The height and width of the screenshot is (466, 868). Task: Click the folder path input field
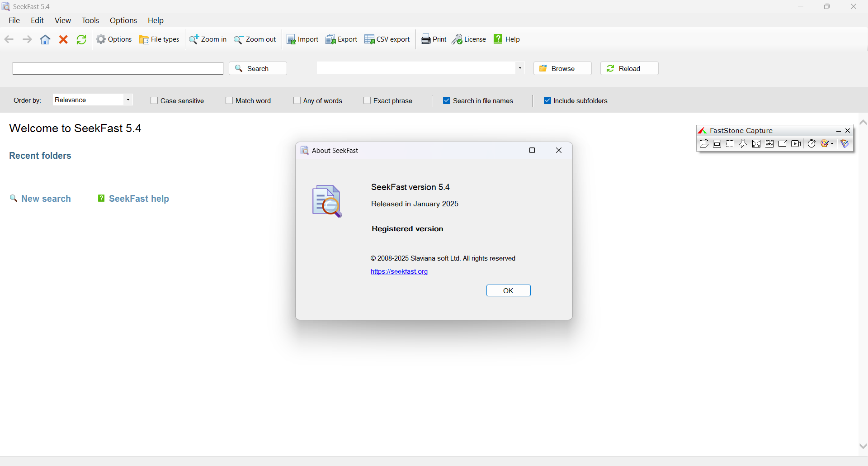[416, 68]
